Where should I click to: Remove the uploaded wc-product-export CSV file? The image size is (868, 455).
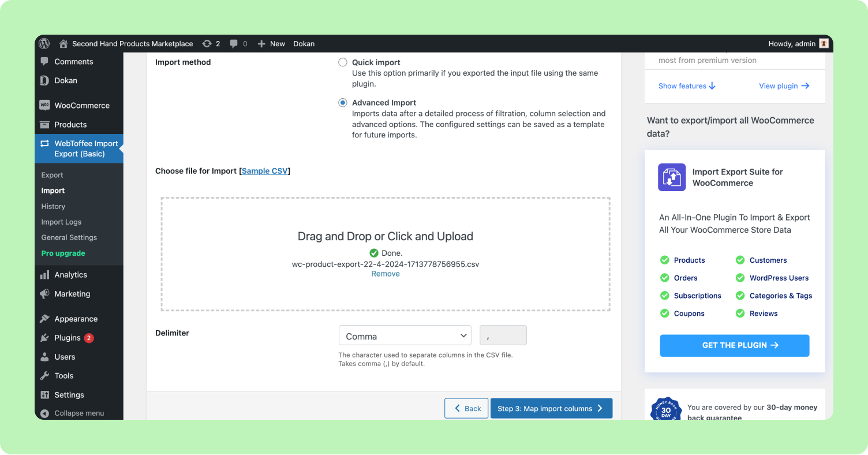(x=385, y=273)
